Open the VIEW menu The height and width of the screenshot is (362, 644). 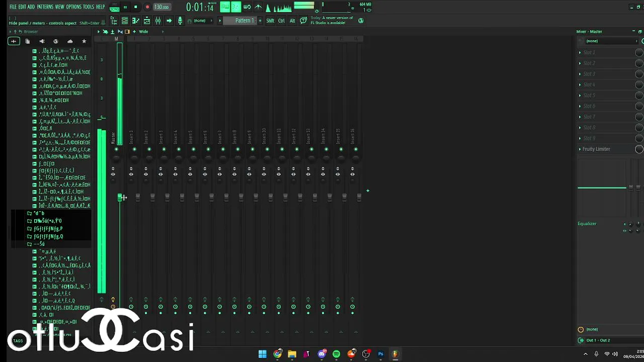pyautogui.click(x=59, y=7)
